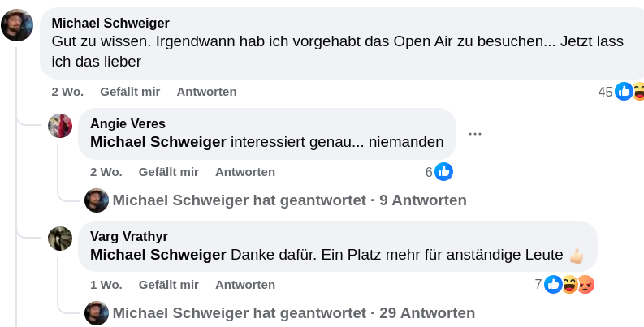Click blue like reaction icon showing 45
This screenshot has height=327, width=644.
coord(624,91)
